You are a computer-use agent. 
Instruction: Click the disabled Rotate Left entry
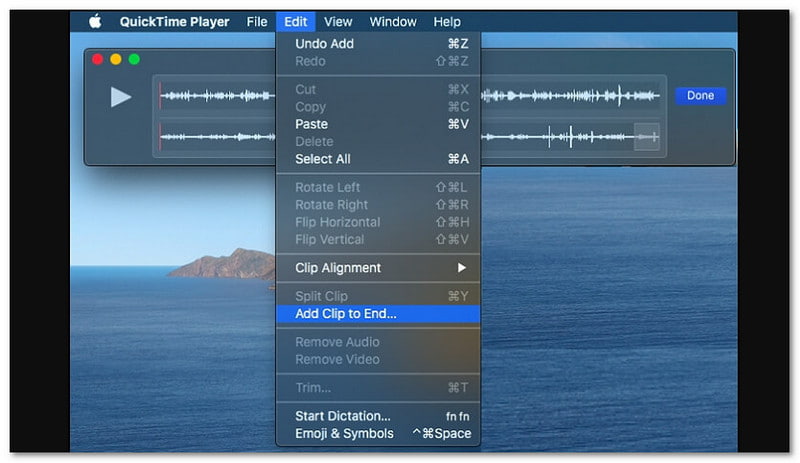pyautogui.click(x=378, y=187)
